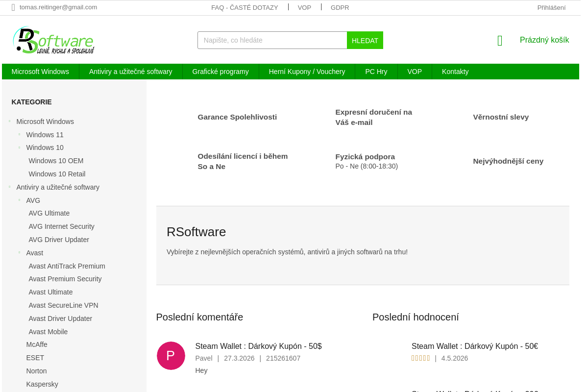The image size is (588, 392).
Task: Click the email envelope icon in top bar
Action: click(13, 7)
